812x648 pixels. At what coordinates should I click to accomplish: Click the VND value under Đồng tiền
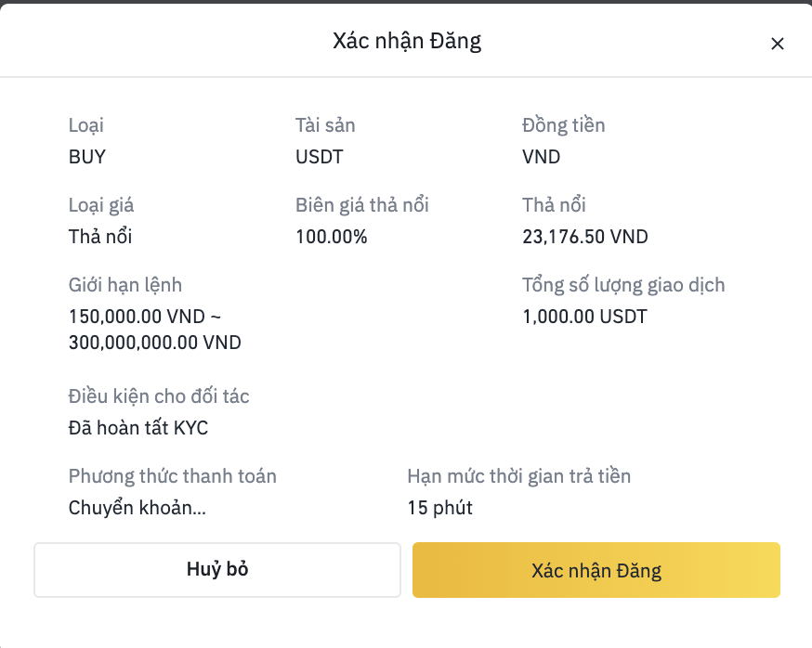click(x=541, y=157)
